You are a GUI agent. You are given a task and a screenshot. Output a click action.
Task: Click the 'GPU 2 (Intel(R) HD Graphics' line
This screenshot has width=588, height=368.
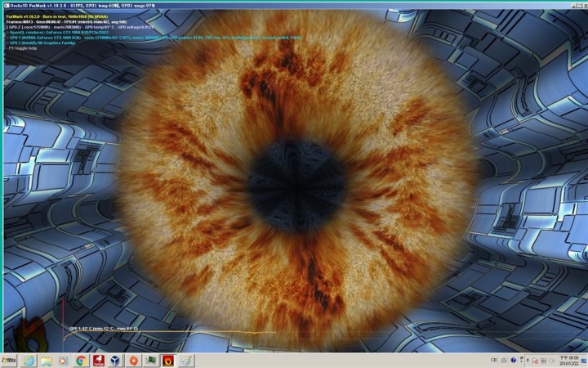[x=41, y=43]
